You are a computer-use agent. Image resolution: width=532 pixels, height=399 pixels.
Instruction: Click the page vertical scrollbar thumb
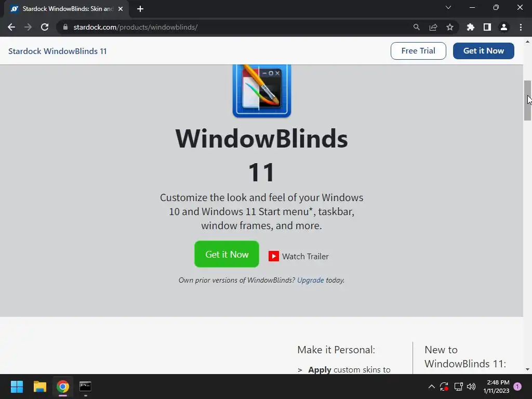527,100
